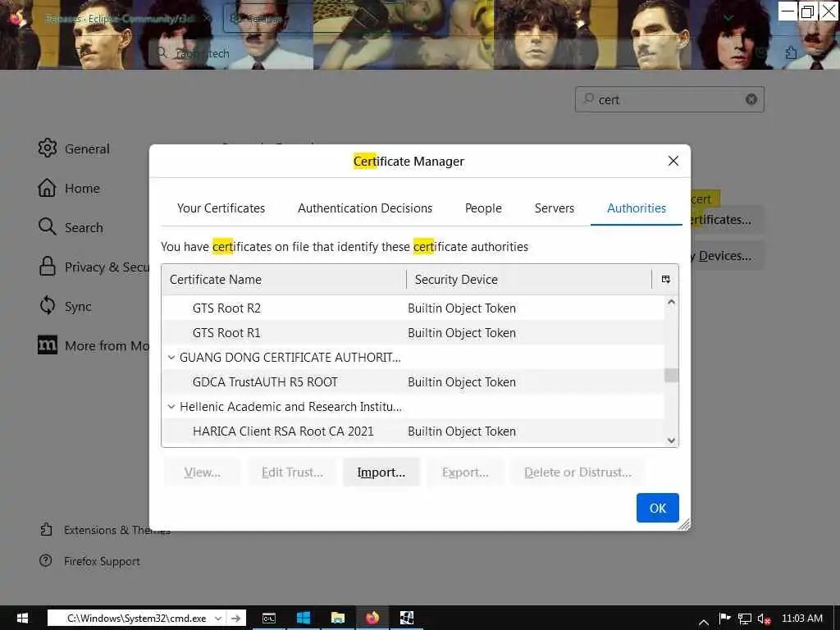Image resolution: width=840 pixels, height=630 pixels.
Task: Close the Certificate Manager dialog
Action: coord(673,162)
